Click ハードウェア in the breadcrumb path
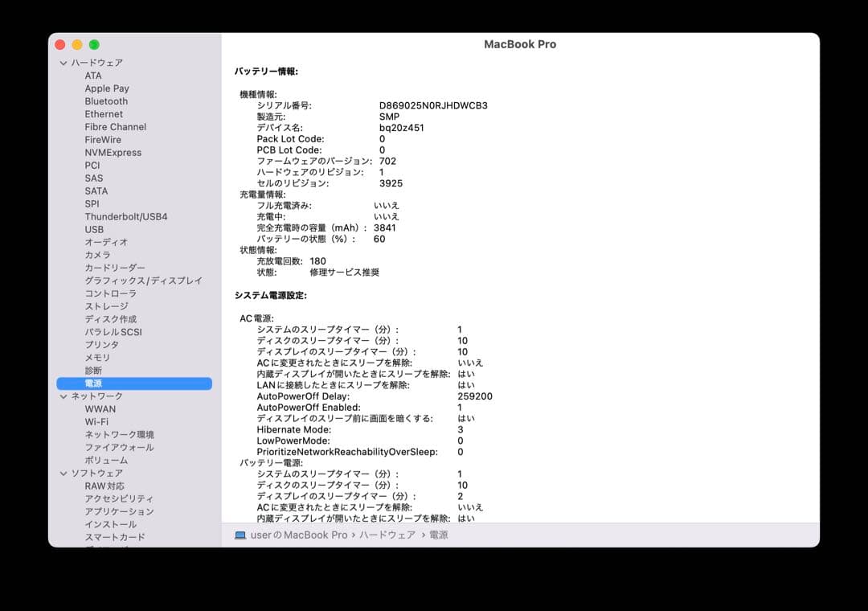 [387, 535]
